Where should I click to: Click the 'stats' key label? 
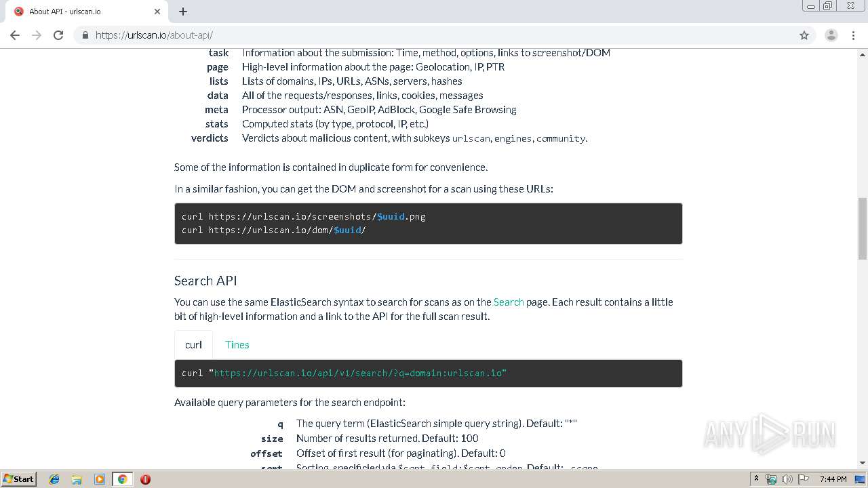click(217, 124)
